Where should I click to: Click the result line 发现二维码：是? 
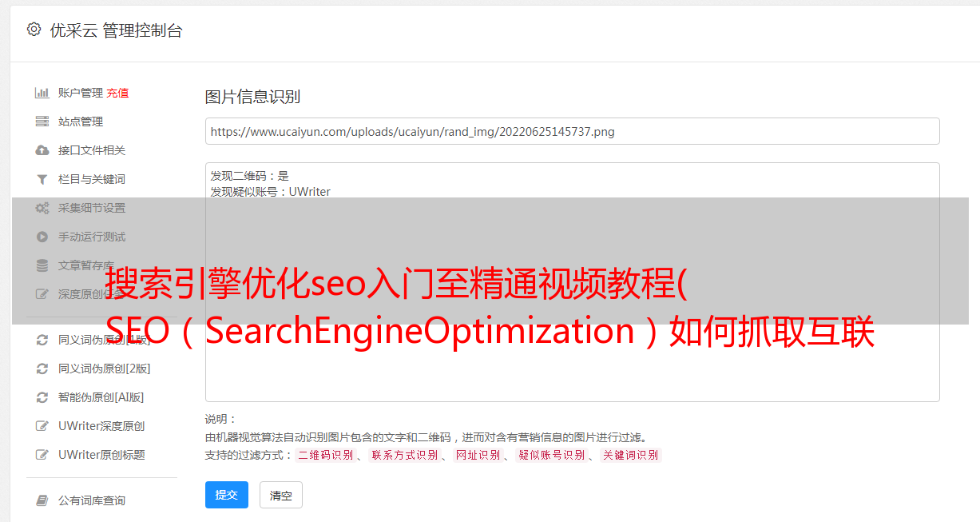[249, 176]
